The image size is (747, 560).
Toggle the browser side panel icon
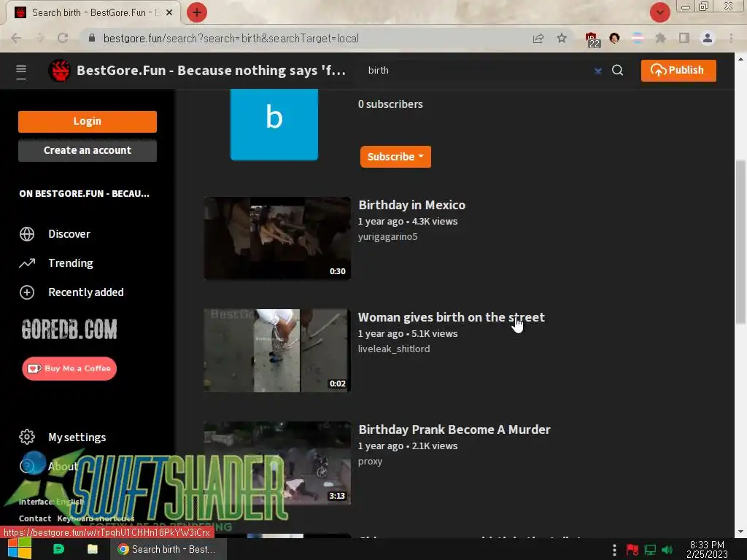pyautogui.click(x=684, y=38)
